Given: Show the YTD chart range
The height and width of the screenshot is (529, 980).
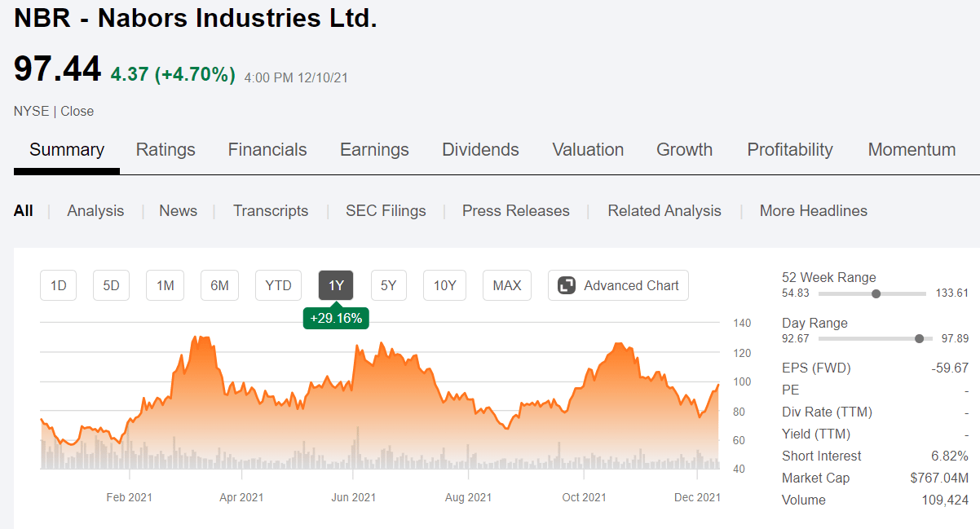Looking at the screenshot, I should [278, 285].
